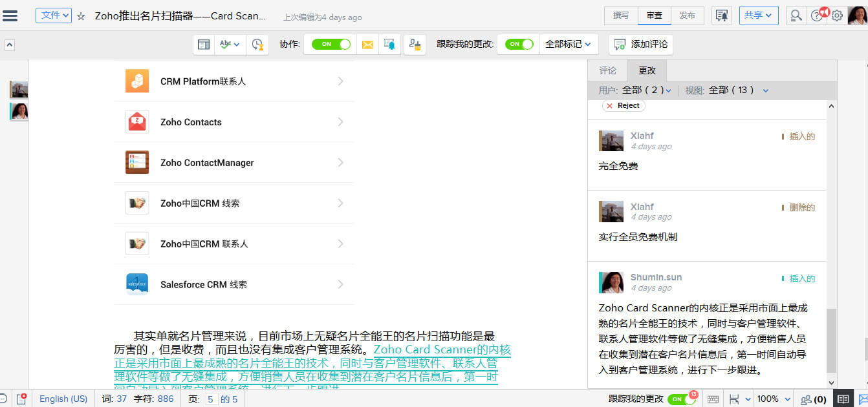Click the Salesforce cloud icon

pos(137,284)
